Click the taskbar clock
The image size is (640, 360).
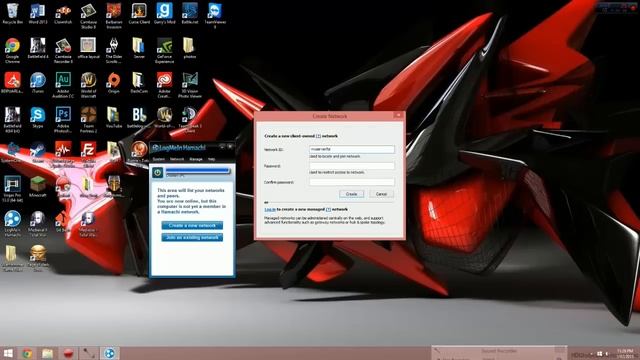[625, 353]
